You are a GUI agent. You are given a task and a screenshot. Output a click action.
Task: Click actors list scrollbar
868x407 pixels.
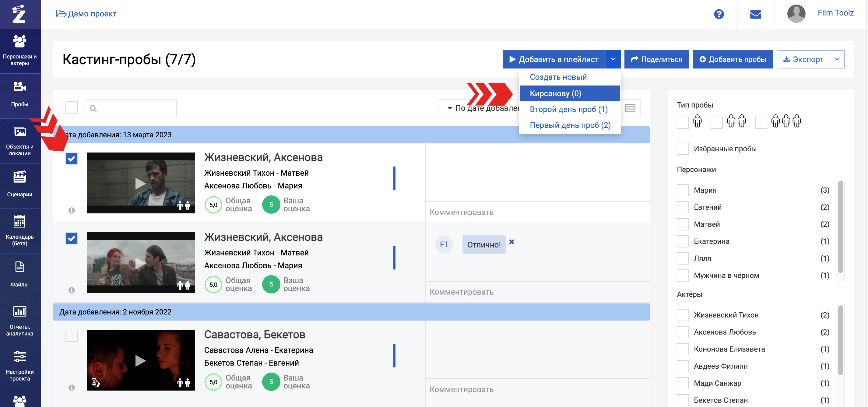coord(840,340)
